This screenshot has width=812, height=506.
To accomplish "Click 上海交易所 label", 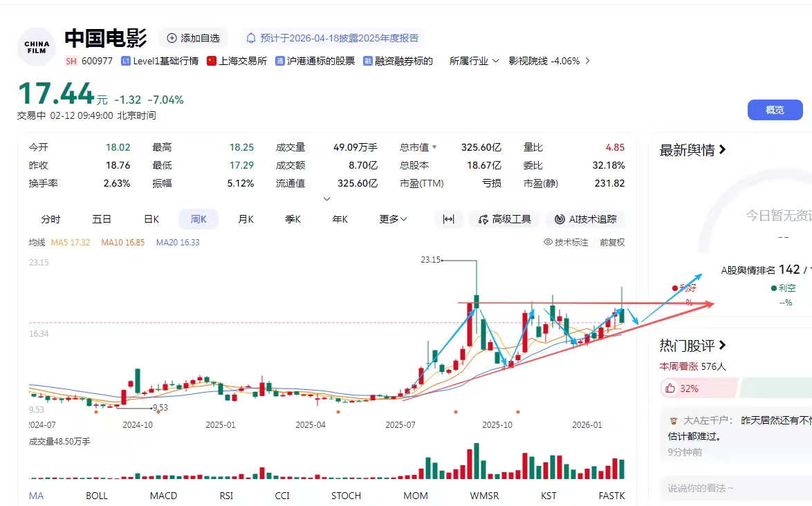I will (x=243, y=61).
